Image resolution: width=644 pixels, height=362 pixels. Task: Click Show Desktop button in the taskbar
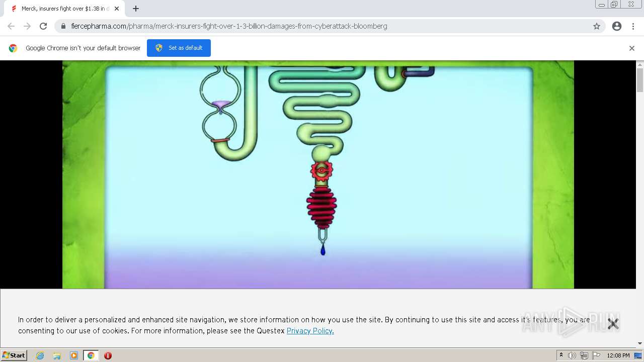[638, 355]
